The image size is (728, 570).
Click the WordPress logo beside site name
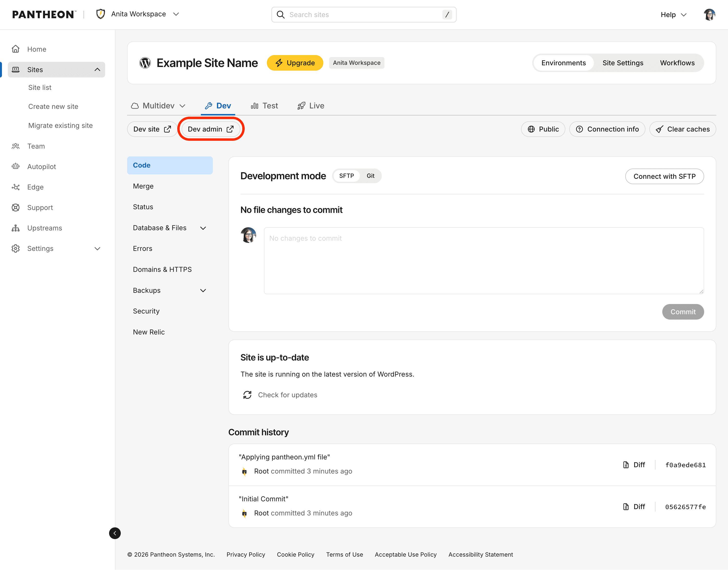pos(145,63)
